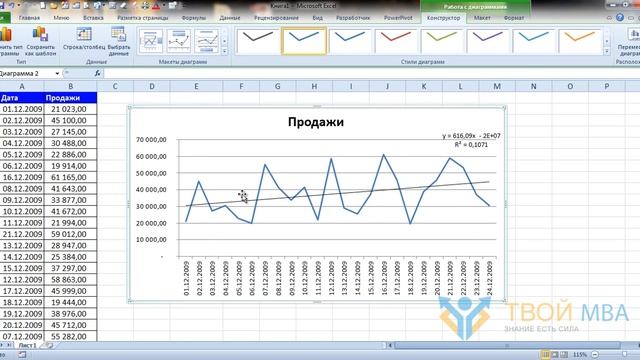The width and height of the screenshot is (640, 360).
Task: Switch to Page Layout view
Action: [554, 354]
